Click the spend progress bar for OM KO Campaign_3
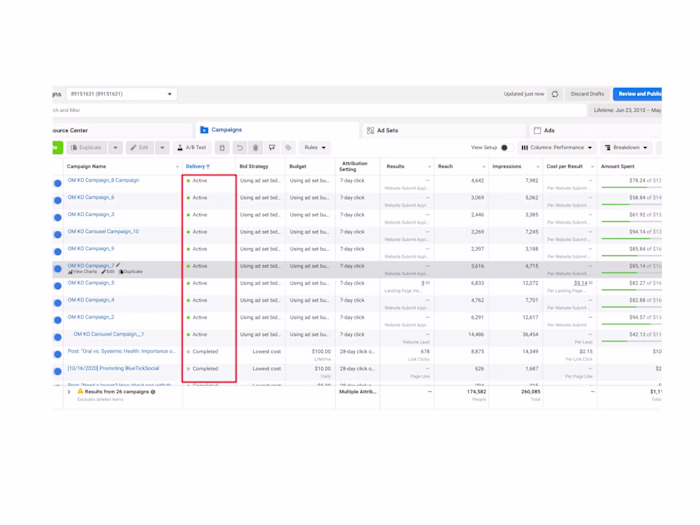Image resolution: width=700 pixels, height=525 pixels. click(631, 221)
